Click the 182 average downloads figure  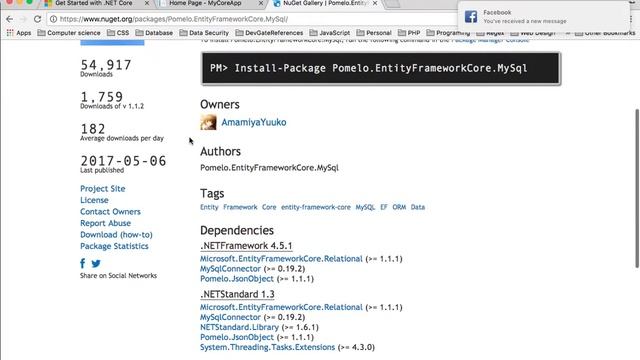click(x=93, y=129)
